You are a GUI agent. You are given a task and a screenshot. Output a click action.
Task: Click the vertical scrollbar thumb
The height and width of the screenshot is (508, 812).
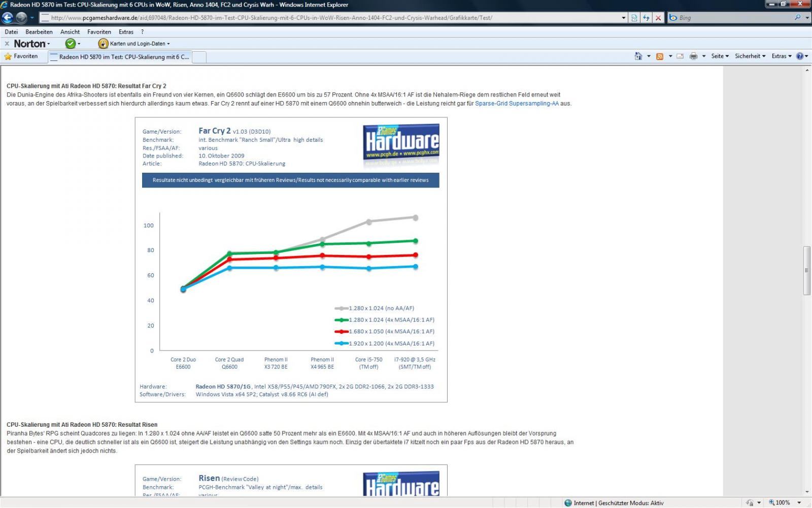coord(807,270)
